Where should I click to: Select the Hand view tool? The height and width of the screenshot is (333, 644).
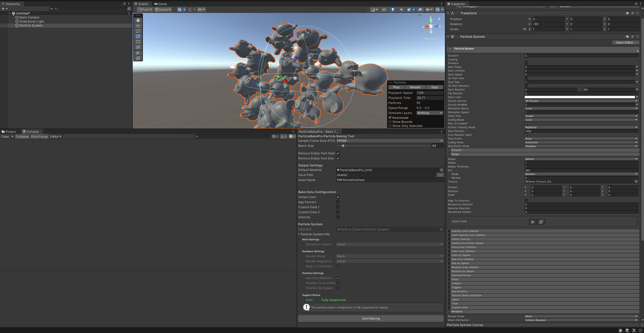[x=138, y=21]
